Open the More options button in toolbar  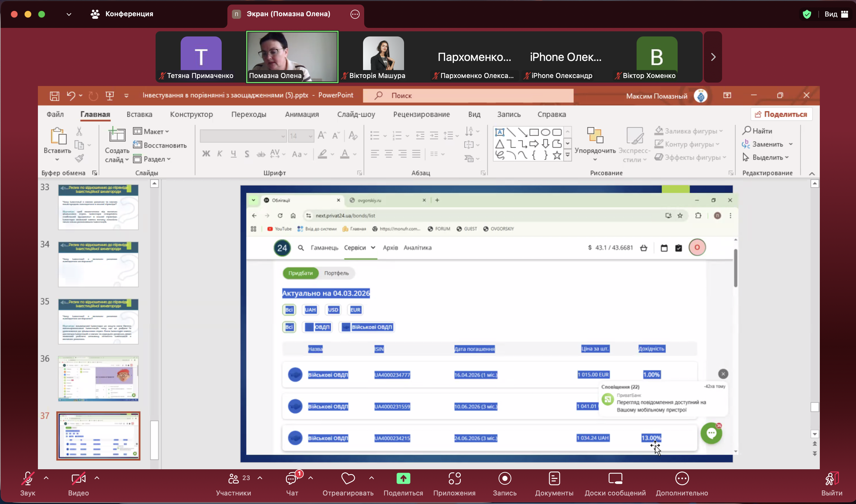[682, 479]
